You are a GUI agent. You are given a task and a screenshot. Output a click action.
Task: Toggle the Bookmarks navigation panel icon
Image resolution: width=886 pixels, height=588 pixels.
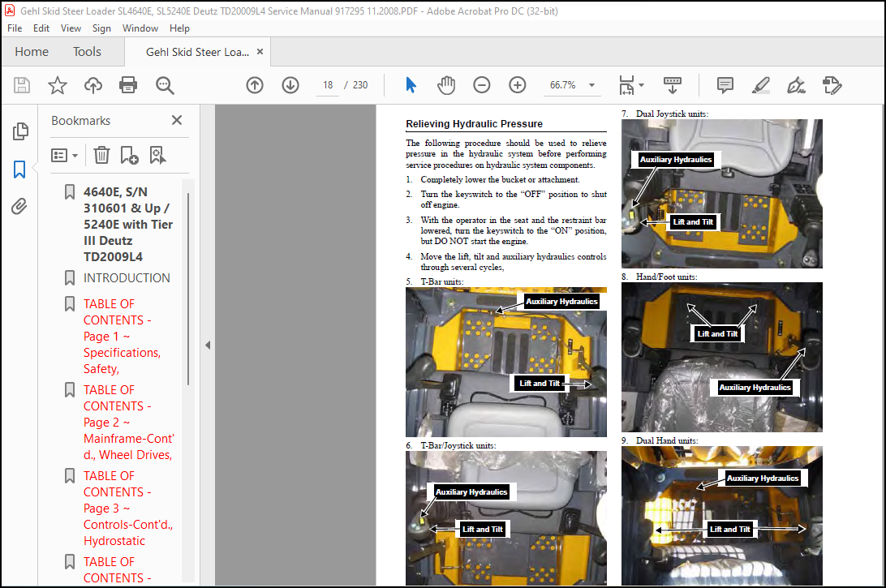pyautogui.click(x=19, y=169)
